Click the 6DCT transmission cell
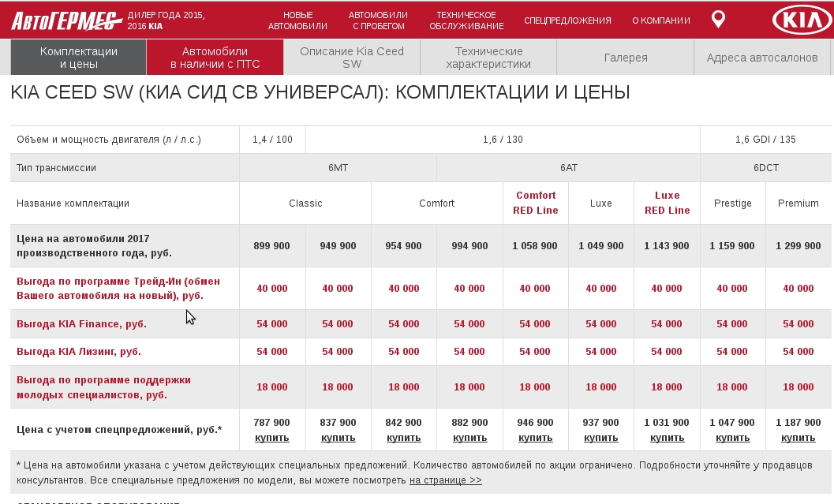Viewport: 834px width, 504px height. (x=766, y=167)
